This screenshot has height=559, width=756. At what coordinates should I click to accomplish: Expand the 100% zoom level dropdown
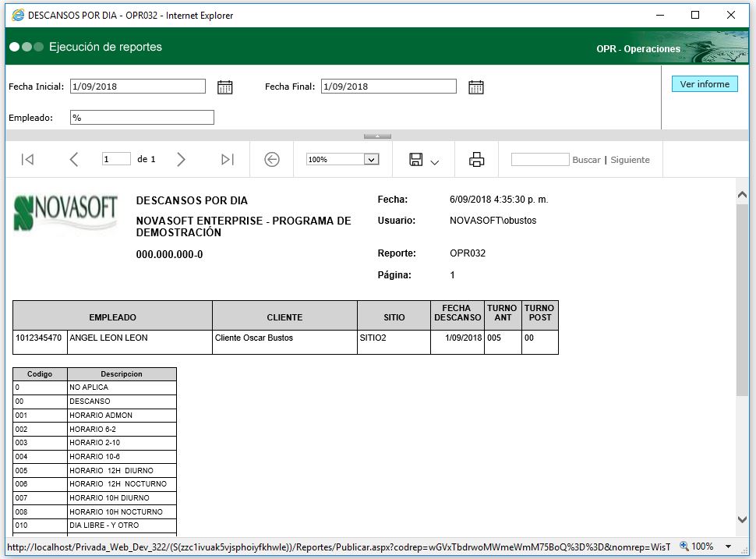coord(372,160)
